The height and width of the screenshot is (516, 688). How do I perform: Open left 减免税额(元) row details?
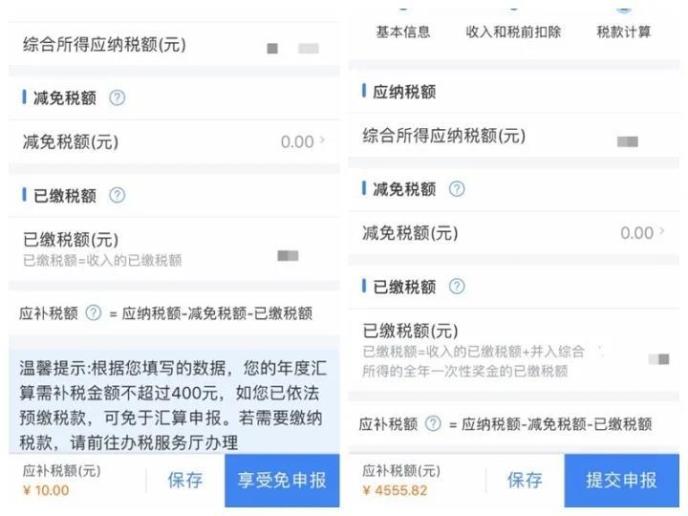(x=174, y=142)
